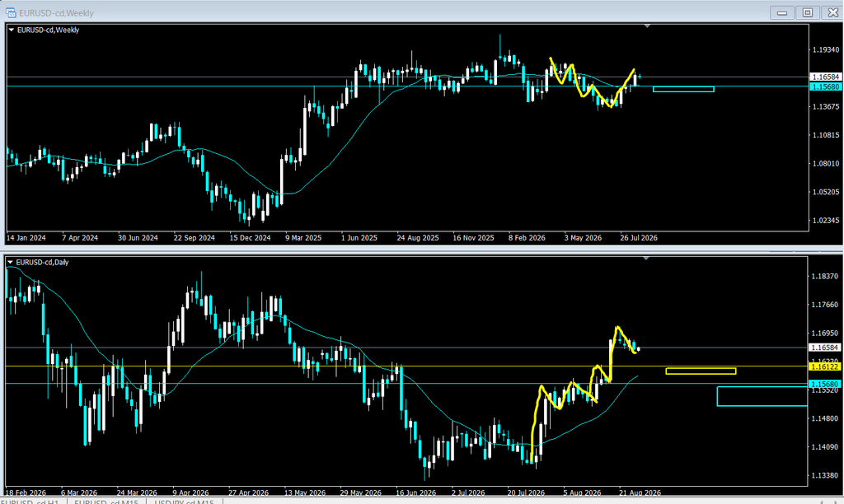The height and width of the screenshot is (504, 844).
Task: Click the daily chart shift marker triangle at top
Action: (x=646, y=259)
